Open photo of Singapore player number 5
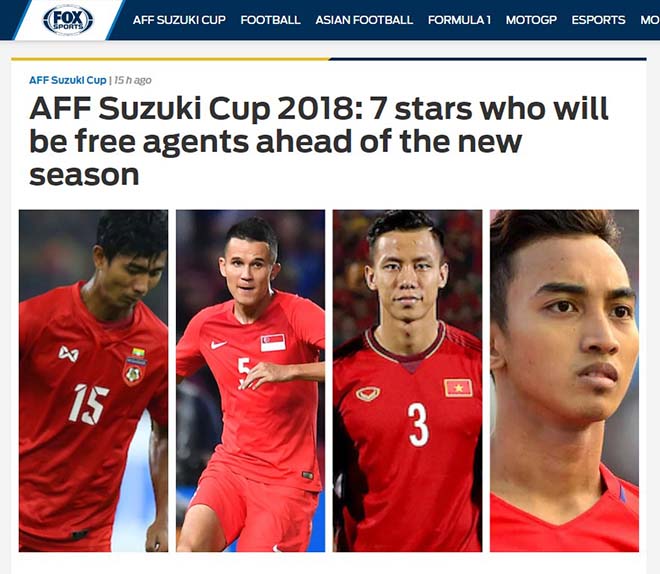 [x=250, y=381]
